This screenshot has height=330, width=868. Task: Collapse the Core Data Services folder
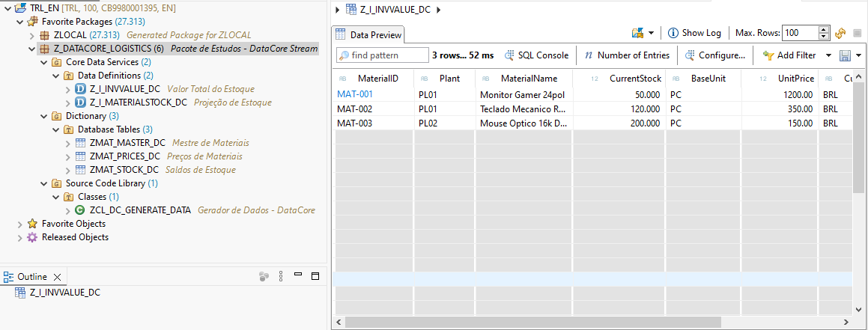click(45, 62)
